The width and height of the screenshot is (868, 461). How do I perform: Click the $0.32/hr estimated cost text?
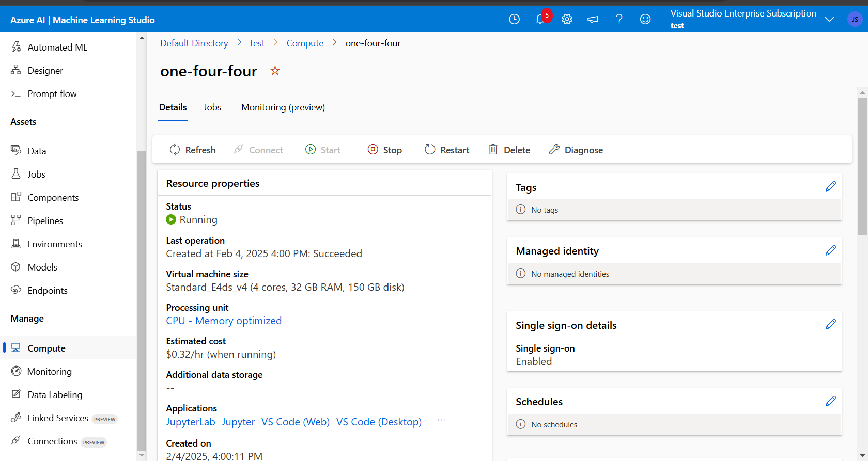(221, 354)
